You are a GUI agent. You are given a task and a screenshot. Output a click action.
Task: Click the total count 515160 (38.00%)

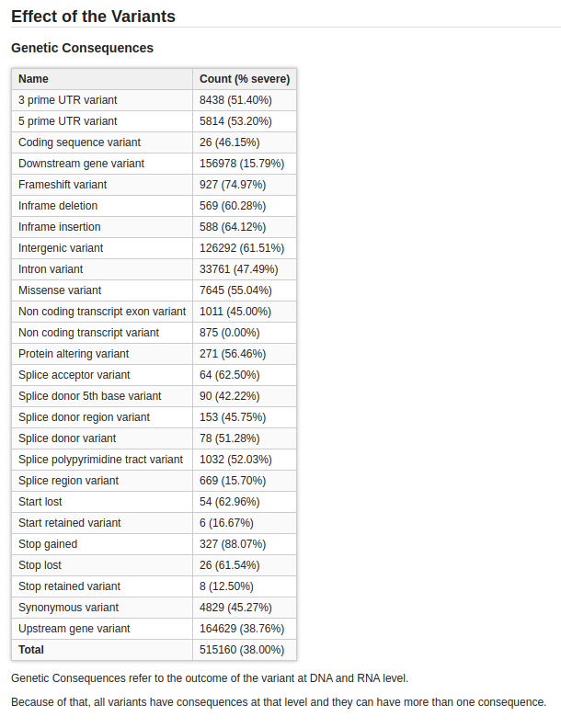(x=242, y=650)
